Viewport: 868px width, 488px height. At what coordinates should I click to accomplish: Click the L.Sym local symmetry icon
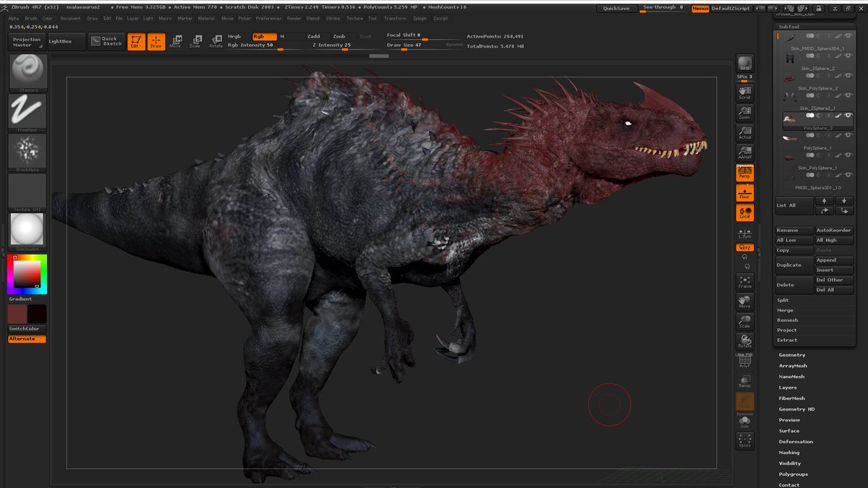(744, 233)
